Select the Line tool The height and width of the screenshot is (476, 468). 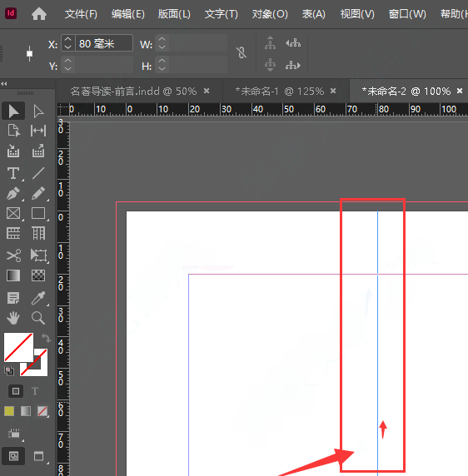point(38,173)
